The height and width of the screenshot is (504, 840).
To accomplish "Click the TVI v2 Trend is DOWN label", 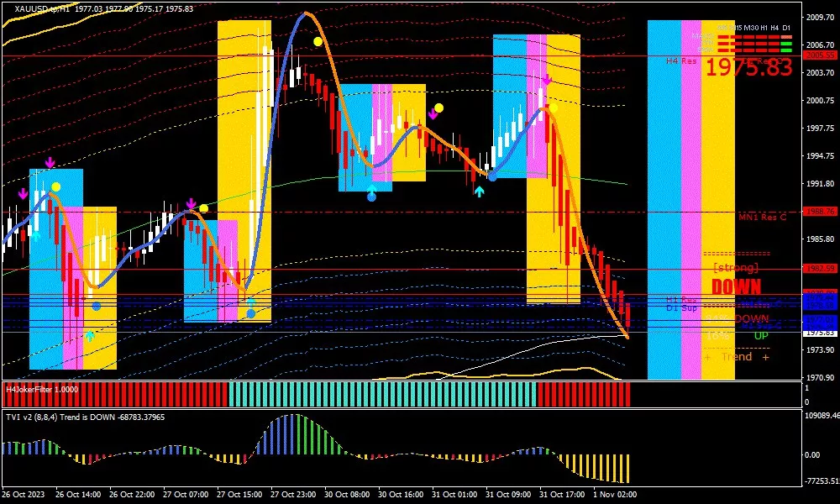I will 85,417.
